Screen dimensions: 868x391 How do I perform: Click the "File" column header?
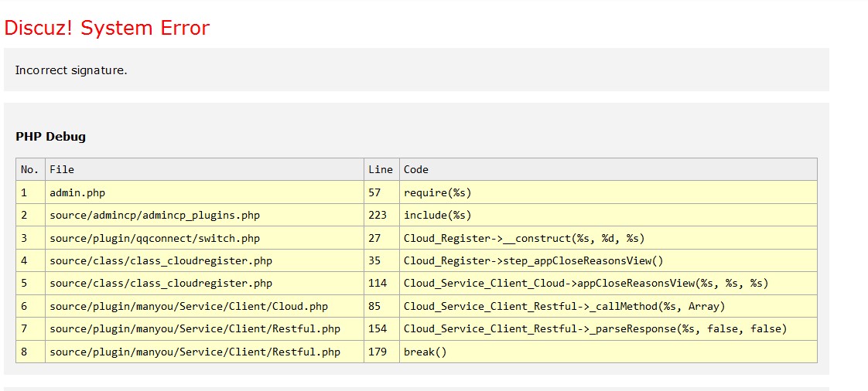62,169
